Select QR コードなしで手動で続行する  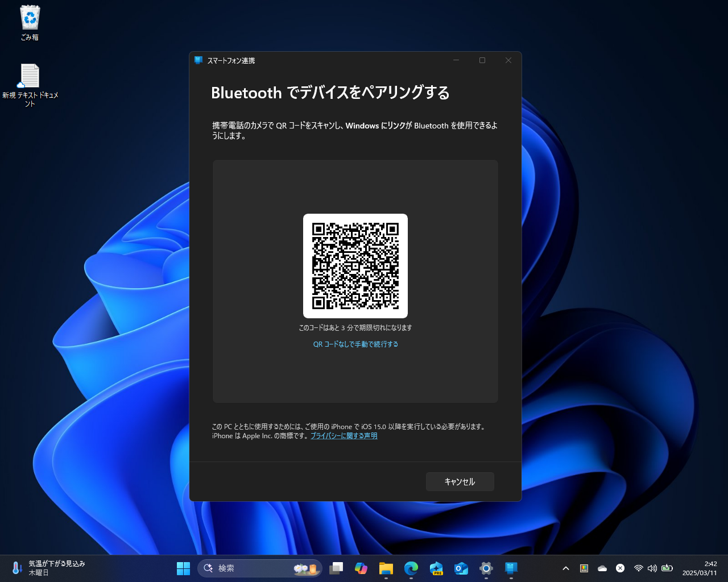point(355,344)
